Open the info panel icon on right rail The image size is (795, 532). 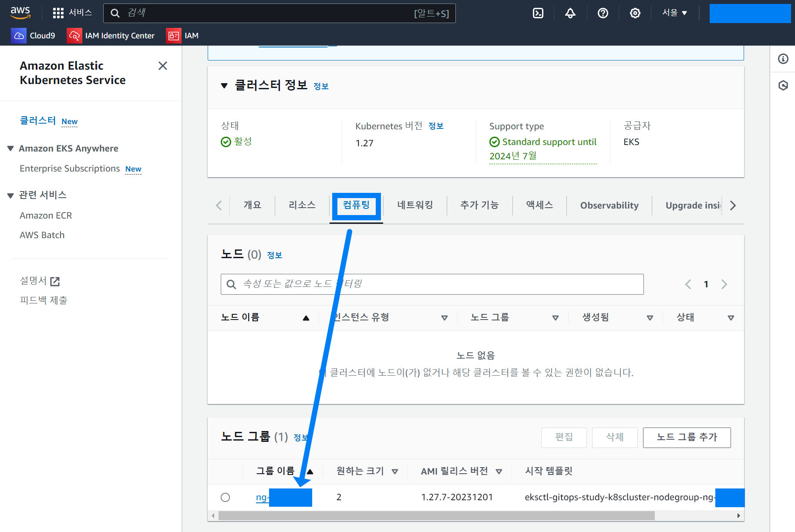[783, 59]
